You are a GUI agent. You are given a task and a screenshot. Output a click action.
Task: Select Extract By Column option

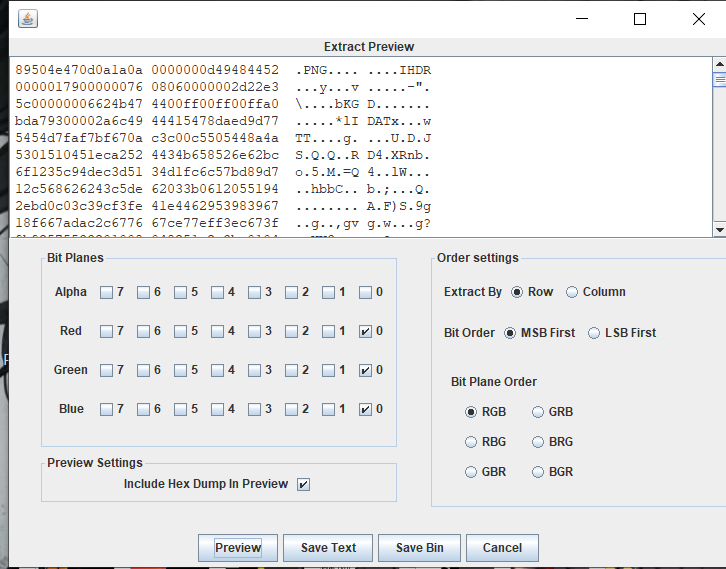(x=572, y=292)
